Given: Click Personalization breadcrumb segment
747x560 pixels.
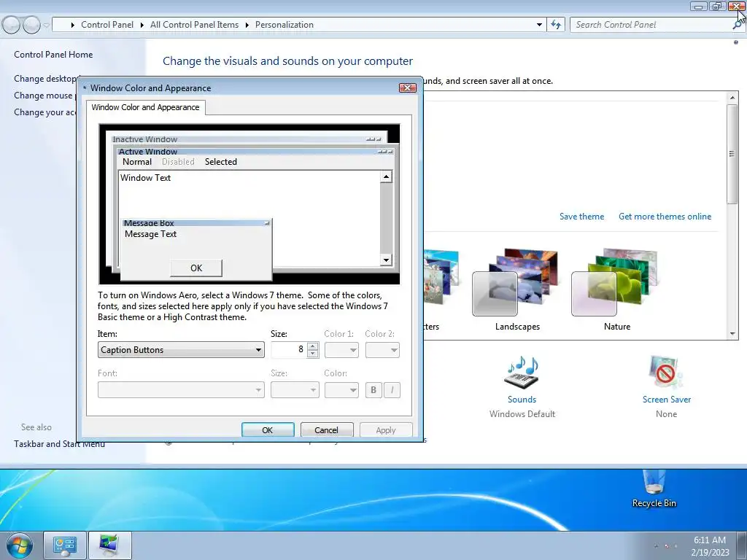Looking at the screenshot, I should (285, 25).
